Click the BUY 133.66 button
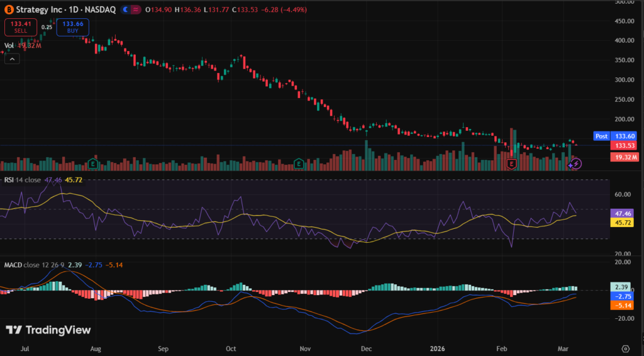The image size is (644, 356). tap(72, 27)
